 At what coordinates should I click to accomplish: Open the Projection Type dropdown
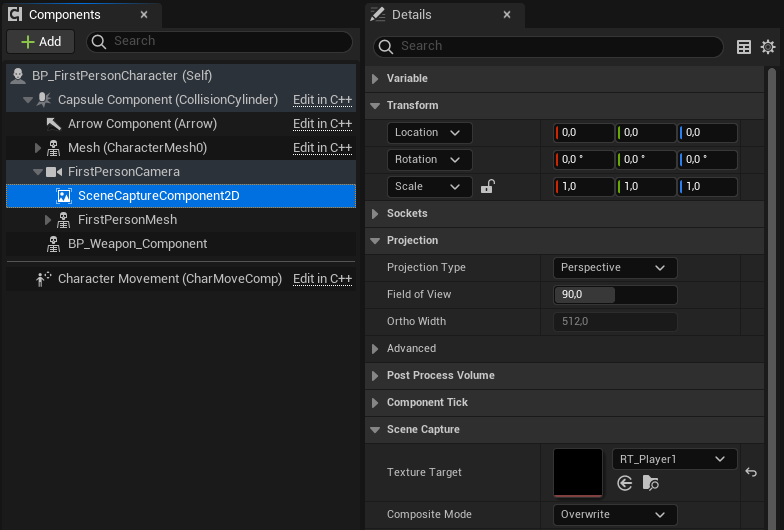(x=614, y=268)
